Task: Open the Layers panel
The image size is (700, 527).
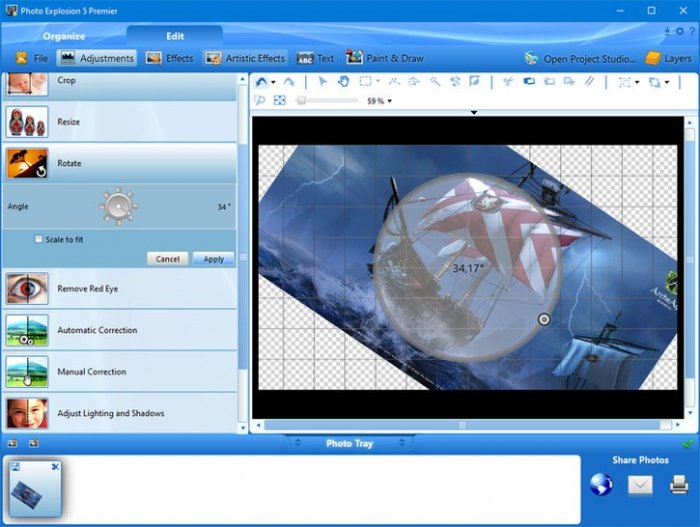Action: [x=668, y=59]
